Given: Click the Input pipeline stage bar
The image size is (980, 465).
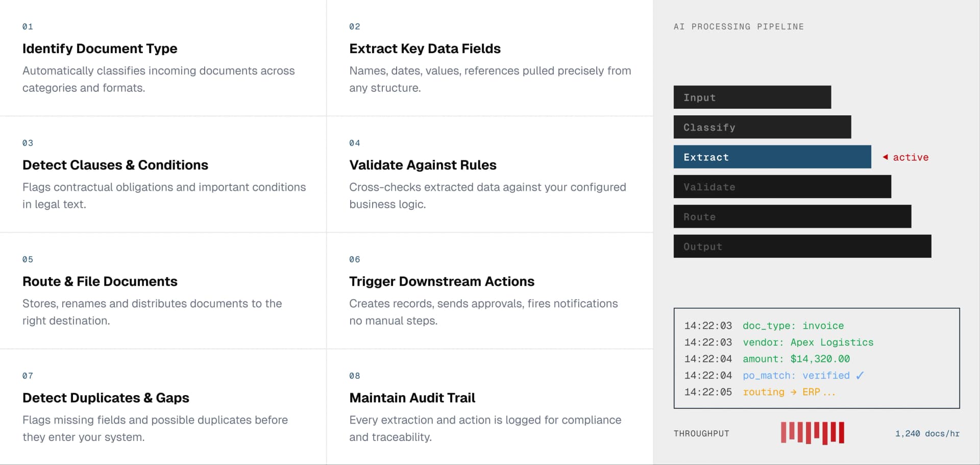Looking at the screenshot, I should click(752, 97).
